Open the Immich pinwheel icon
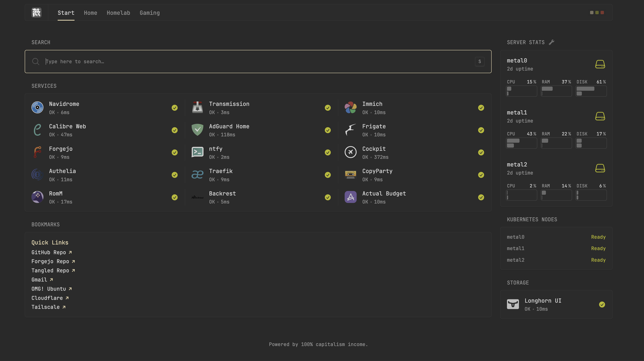644x361 pixels. click(350, 108)
